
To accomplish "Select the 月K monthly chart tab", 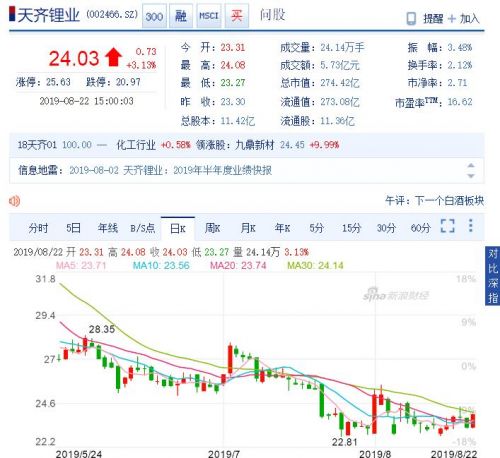I will click(248, 228).
